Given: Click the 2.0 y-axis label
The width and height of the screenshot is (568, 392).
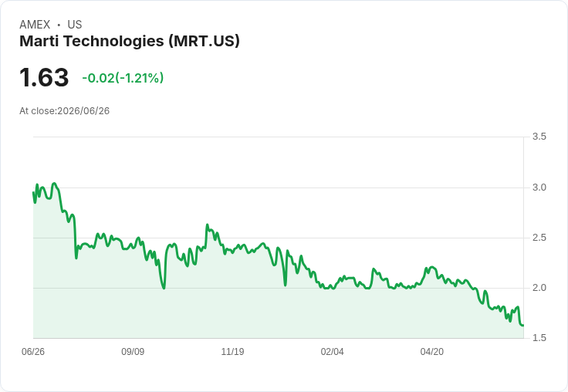Looking at the screenshot, I should (x=539, y=288).
